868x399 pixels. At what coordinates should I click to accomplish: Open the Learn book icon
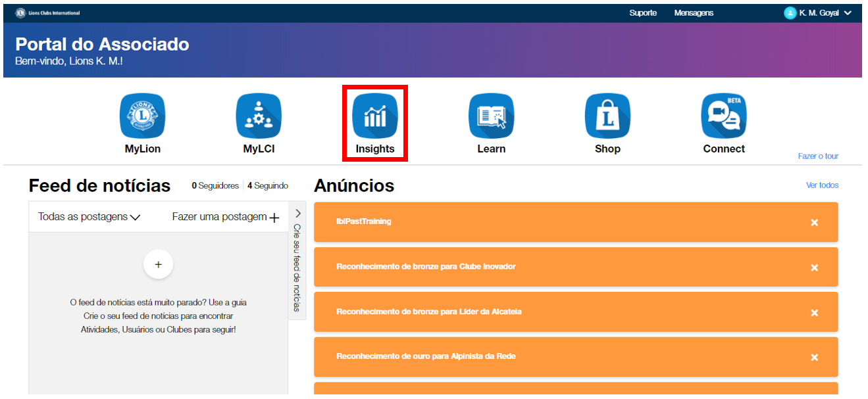point(492,116)
